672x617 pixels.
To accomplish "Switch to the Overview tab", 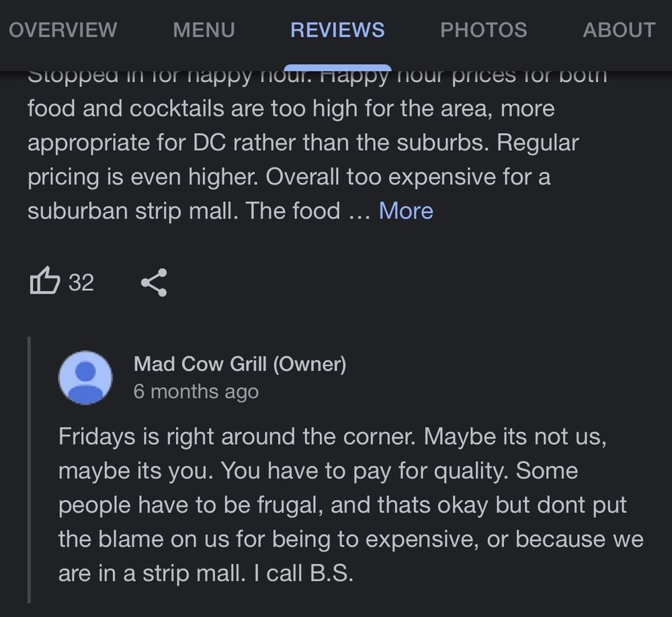I will tap(62, 30).
